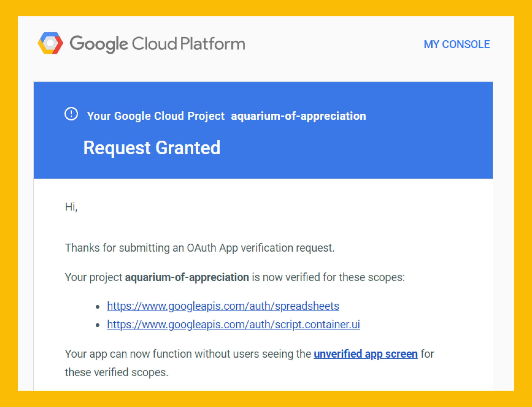Click the Google Cloud Platform hexagon logo
This screenshot has width=532, height=407.
coord(50,43)
